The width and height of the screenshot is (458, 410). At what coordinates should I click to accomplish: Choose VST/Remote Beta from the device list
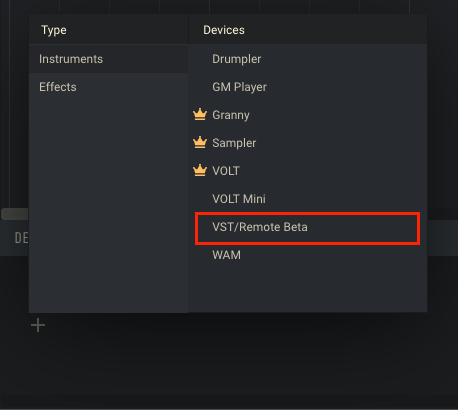pos(308,227)
